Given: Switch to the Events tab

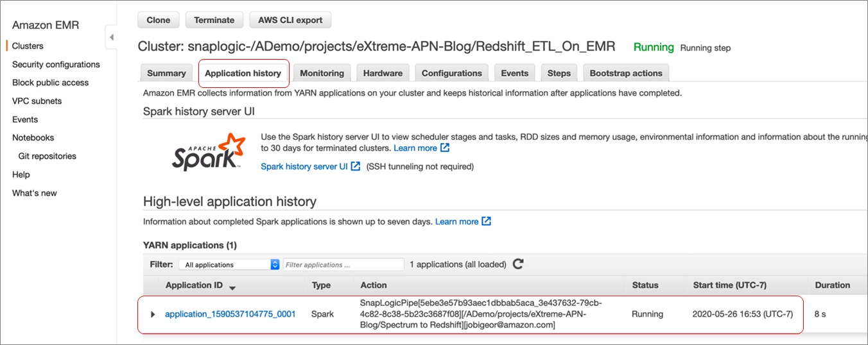Looking at the screenshot, I should point(515,73).
